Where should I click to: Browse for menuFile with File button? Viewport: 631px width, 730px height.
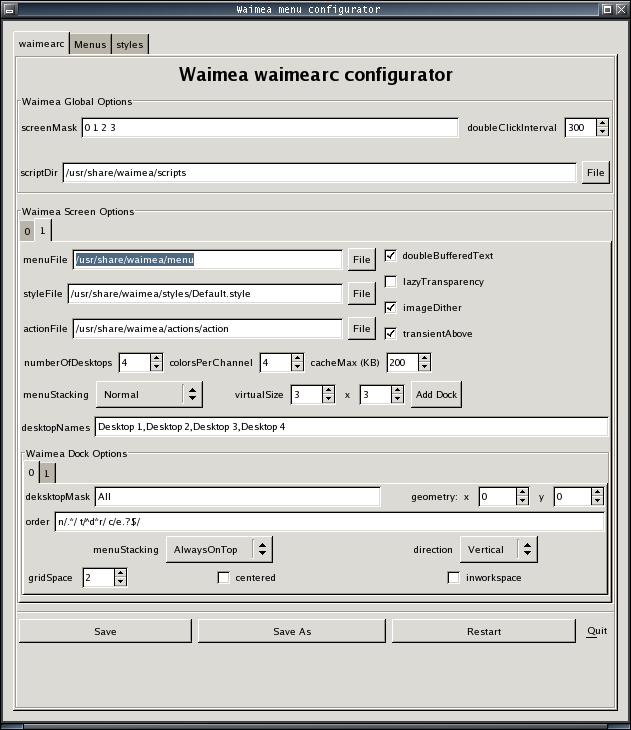click(x=361, y=260)
